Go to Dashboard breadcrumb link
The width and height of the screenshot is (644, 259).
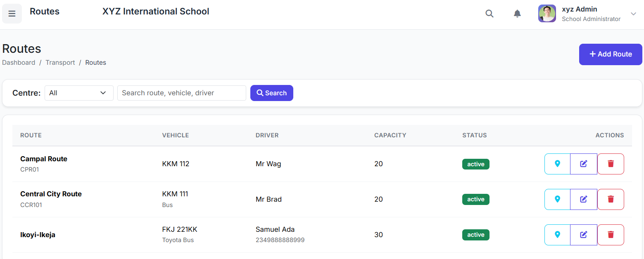tap(19, 63)
